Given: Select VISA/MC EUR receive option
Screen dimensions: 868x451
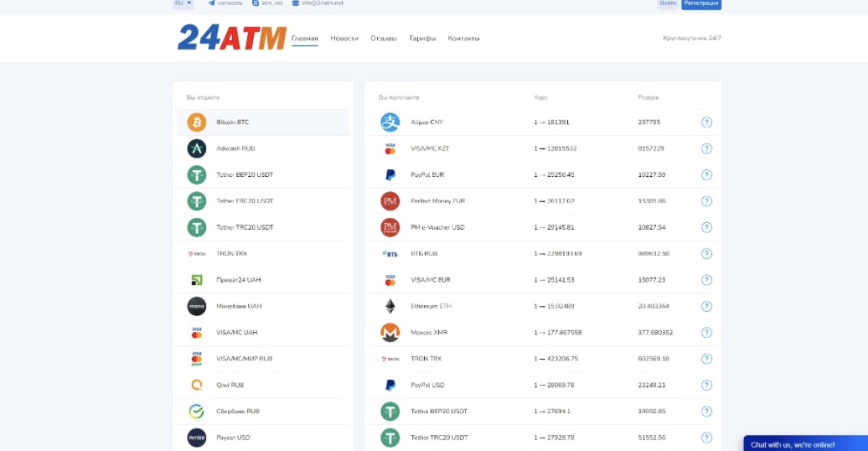Looking at the screenshot, I should pos(543,280).
